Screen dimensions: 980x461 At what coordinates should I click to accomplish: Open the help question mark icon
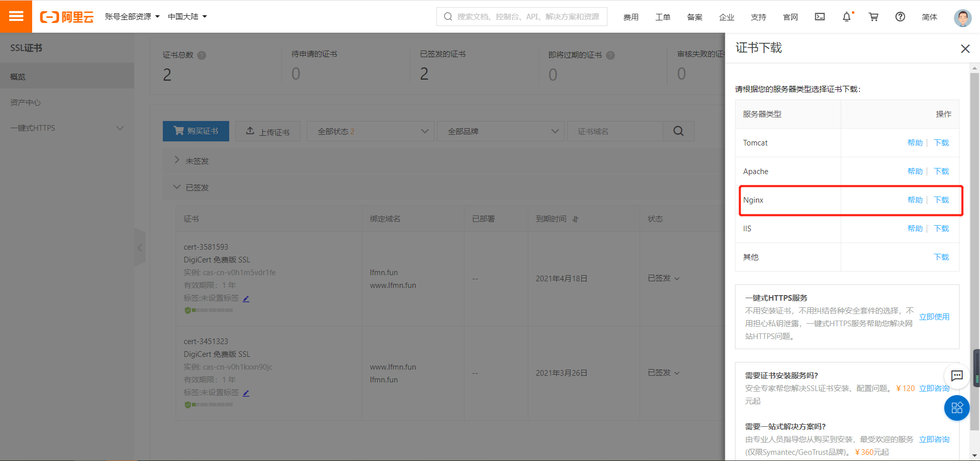pos(900,17)
